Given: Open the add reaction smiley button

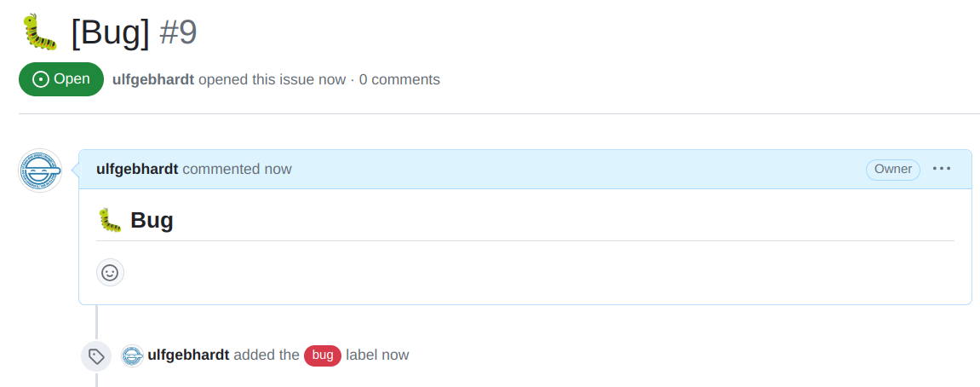Looking at the screenshot, I should [110, 273].
